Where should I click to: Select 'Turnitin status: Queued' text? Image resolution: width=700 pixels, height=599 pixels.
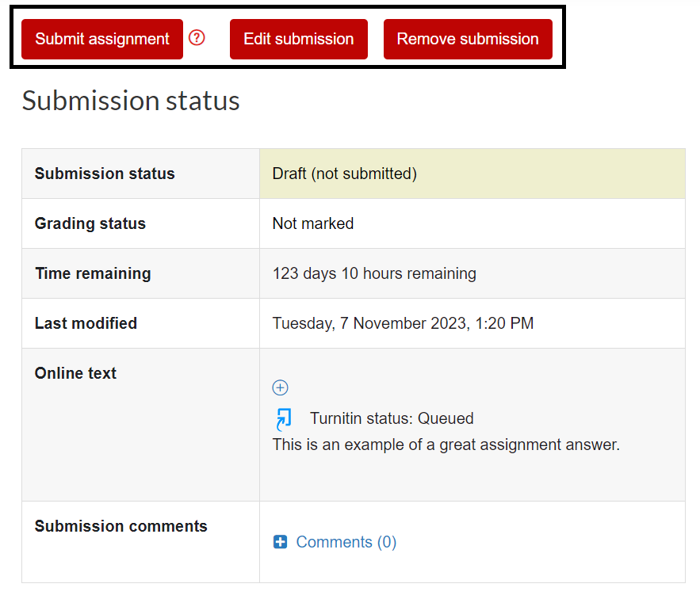(x=392, y=418)
